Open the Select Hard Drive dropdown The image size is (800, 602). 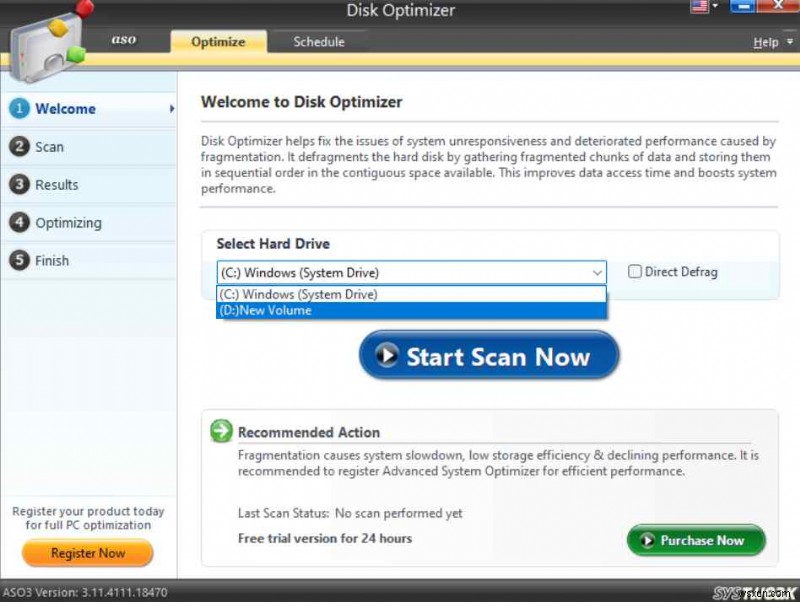pos(597,272)
